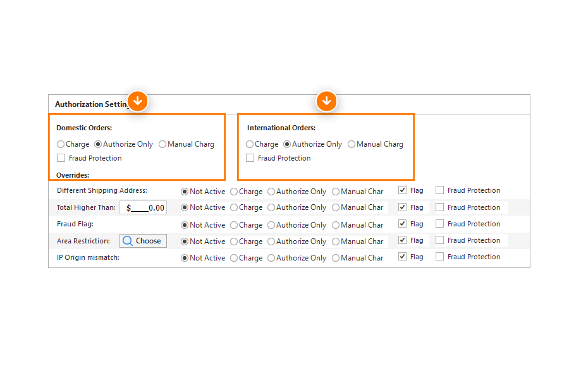Screen dimensions: 569x392
Task: Select Authorize Only for International Orders
Action: click(287, 144)
